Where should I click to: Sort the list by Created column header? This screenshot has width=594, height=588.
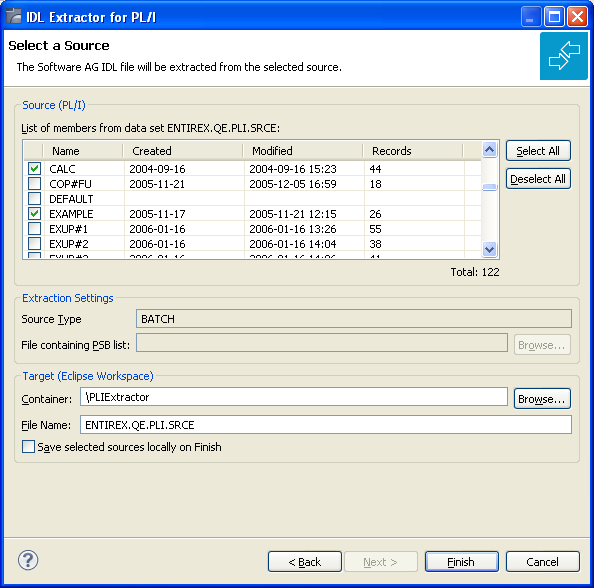click(x=183, y=151)
